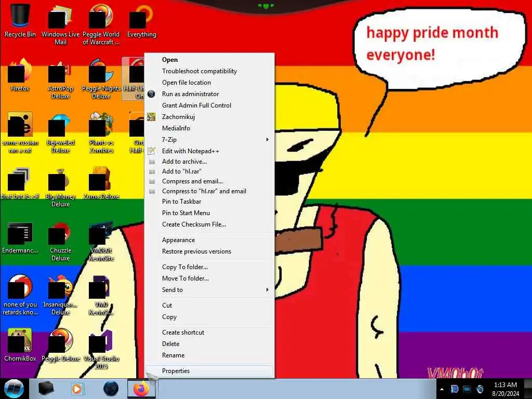Open the 'none of you' desktop shortcut
This screenshot has height=399, width=532.
[x=20, y=295]
